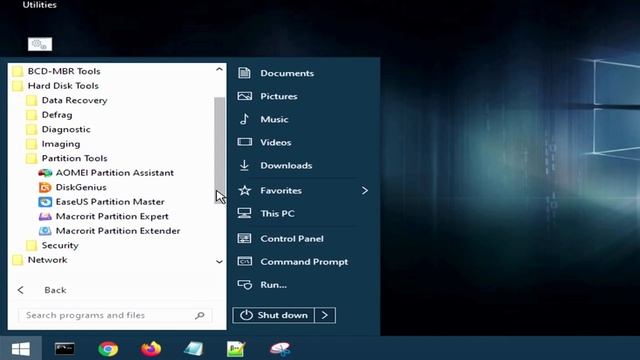The width and height of the screenshot is (640, 360).
Task: Open Run... dialog entry
Action: point(273,284)
